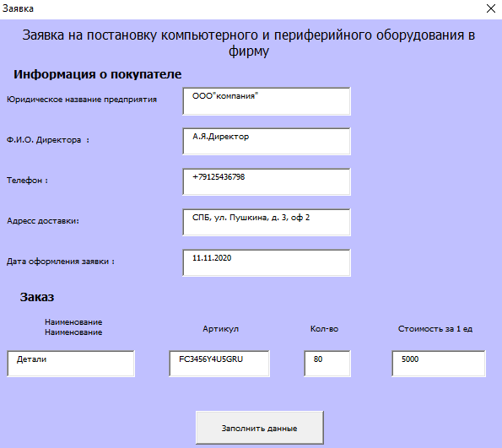This screenshot has height=448, width=502.
Task: Click the article field FC3456Y4U5GRU
Action: tap(219, 364)
